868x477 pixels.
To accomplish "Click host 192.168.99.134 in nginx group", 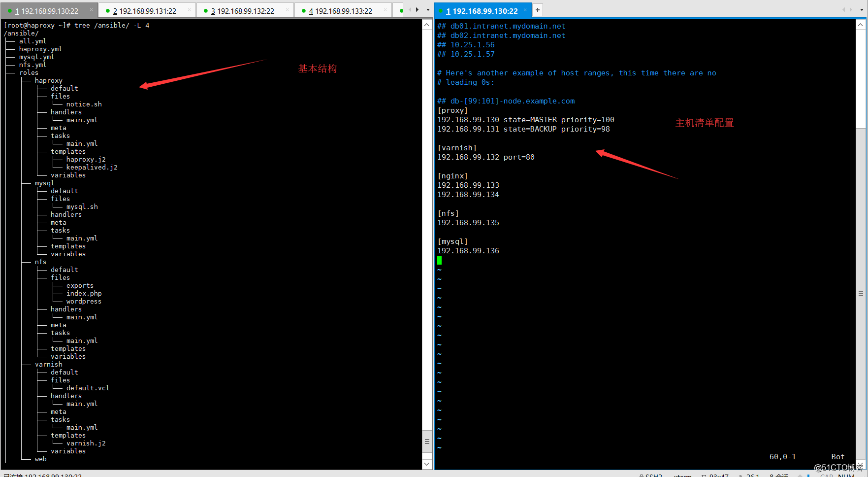I will pos(468,195).
